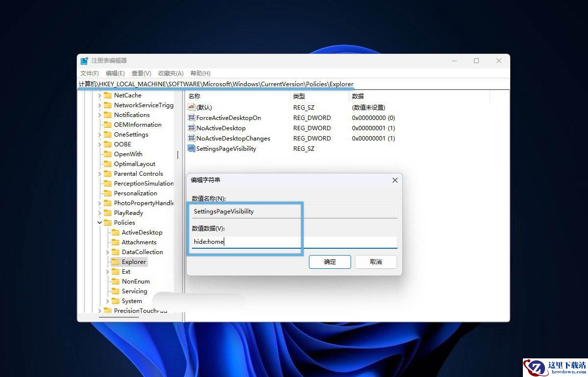Expand the Notifications tree node
Image resolution: width=588 pixels, height=377 pixels.
pos(100,115)
